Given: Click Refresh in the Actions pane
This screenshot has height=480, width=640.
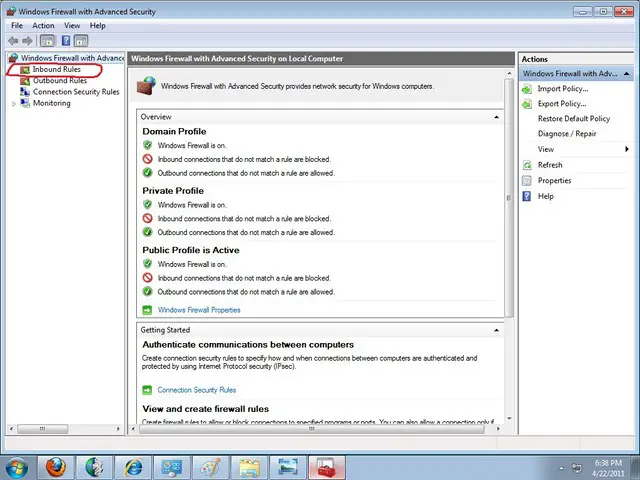Looking at the screenshot, I should click(x=550, y=165).
